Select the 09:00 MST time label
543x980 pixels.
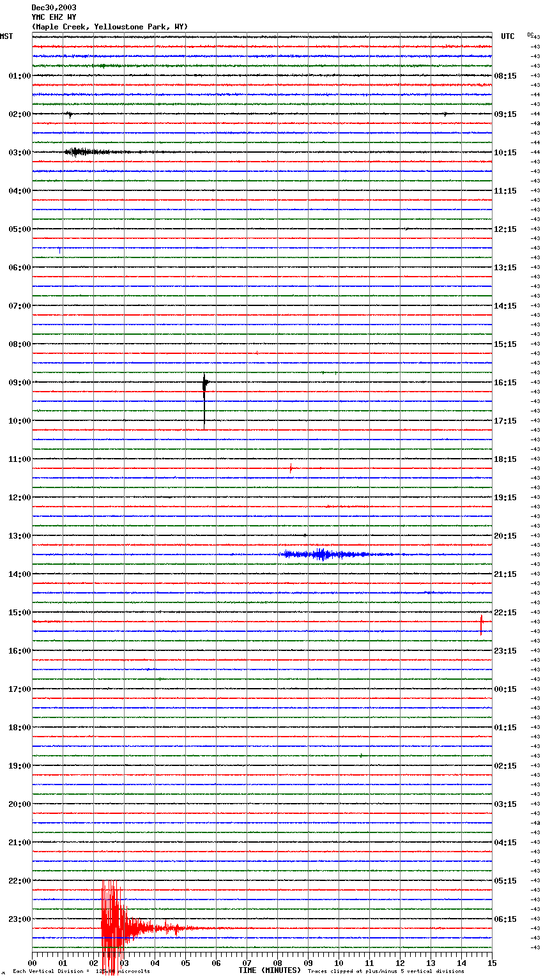pos(19,383)
